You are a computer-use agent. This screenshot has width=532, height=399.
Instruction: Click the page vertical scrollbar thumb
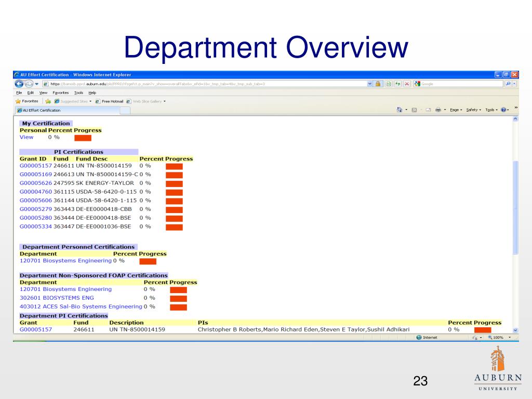[515, 207]
